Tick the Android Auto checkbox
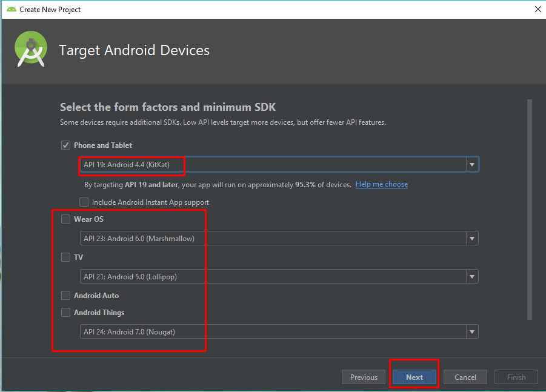This screenshot has width=546, height=392. (65, 296)
